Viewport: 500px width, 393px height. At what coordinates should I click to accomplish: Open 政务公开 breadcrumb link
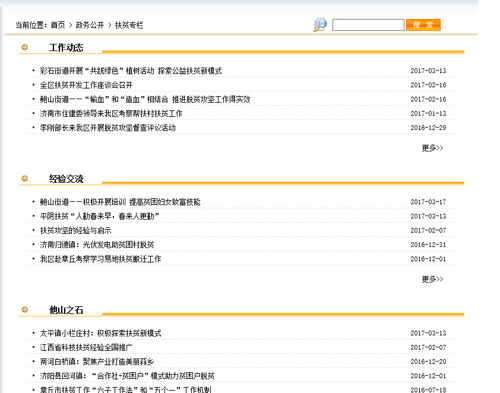[90, 25]
